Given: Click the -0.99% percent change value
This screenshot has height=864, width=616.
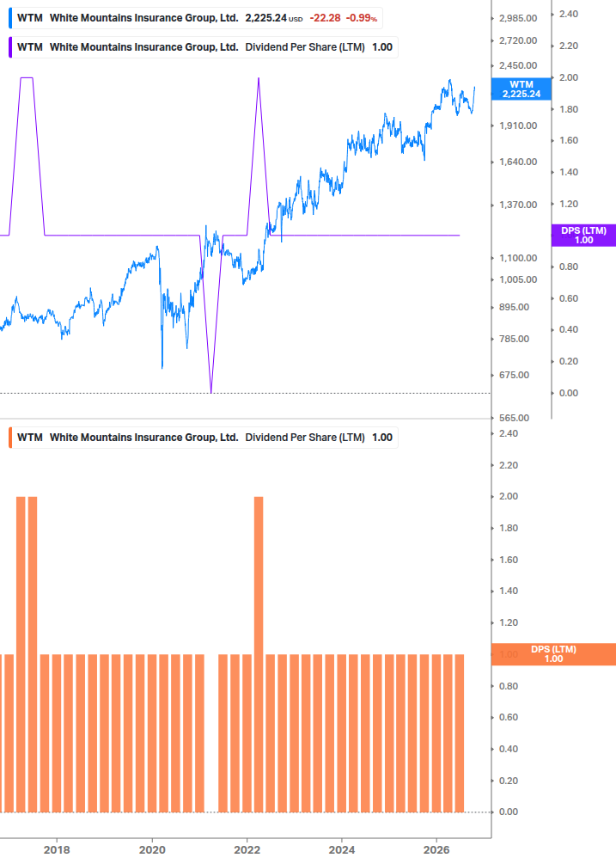Looking at the screenshot, I should tap(362, 18).
